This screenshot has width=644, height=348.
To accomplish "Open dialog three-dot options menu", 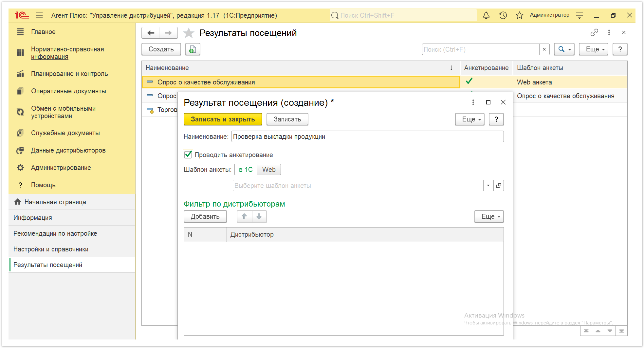I will coord(473,102).
